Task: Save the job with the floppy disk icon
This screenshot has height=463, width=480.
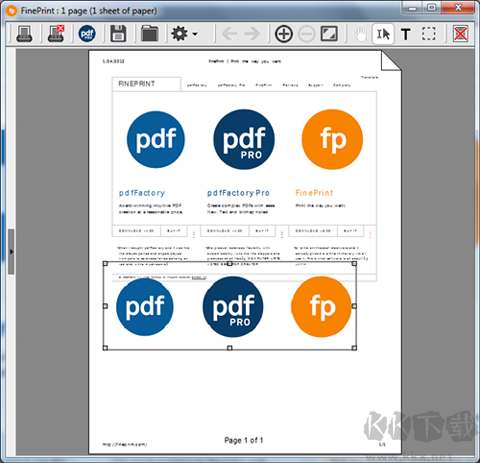Action: click(x=118, y=34)
